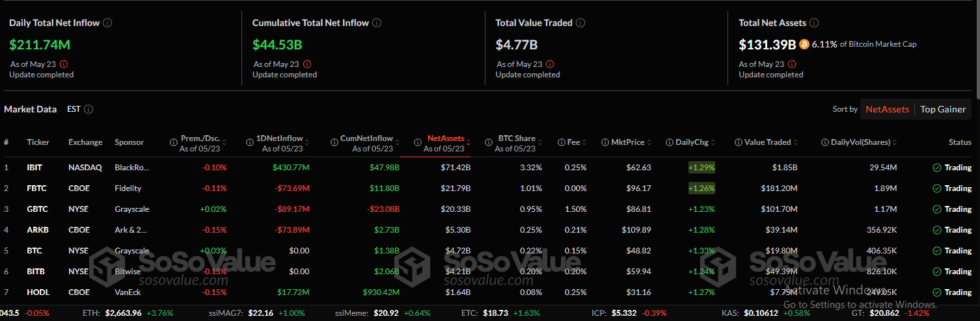Click IBIT's $430.77M net inflow value

coord(292,168)
